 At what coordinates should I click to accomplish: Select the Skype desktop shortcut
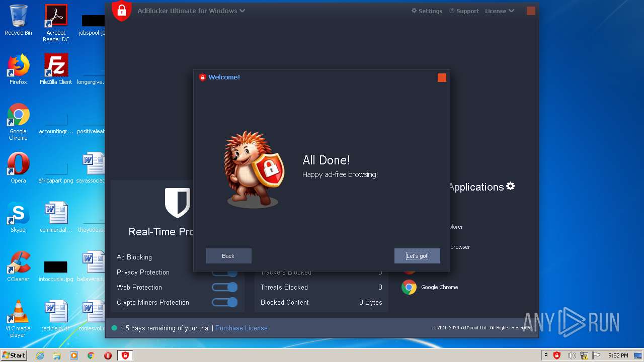click(18, 217)
